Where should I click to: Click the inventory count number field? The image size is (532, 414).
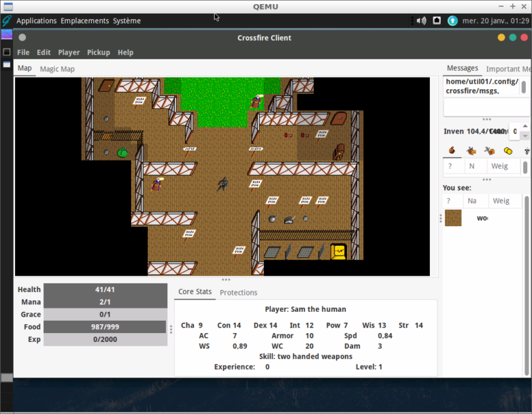515,131
